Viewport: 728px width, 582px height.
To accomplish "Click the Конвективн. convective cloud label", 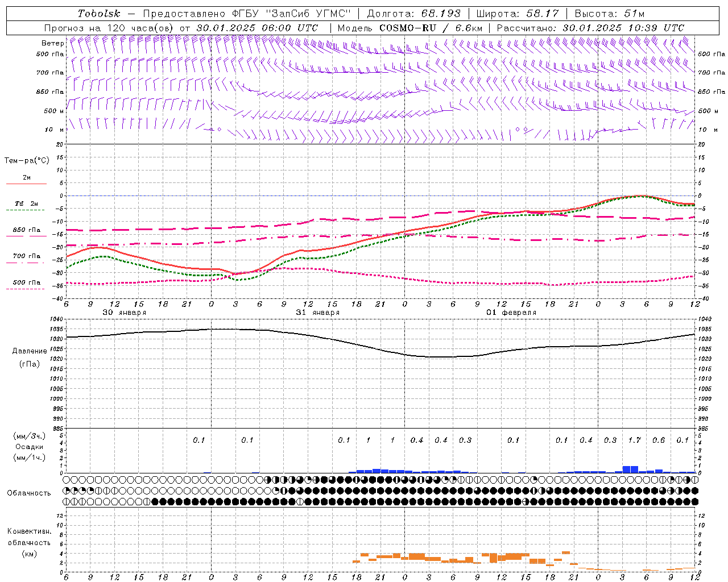I will 29,531.
